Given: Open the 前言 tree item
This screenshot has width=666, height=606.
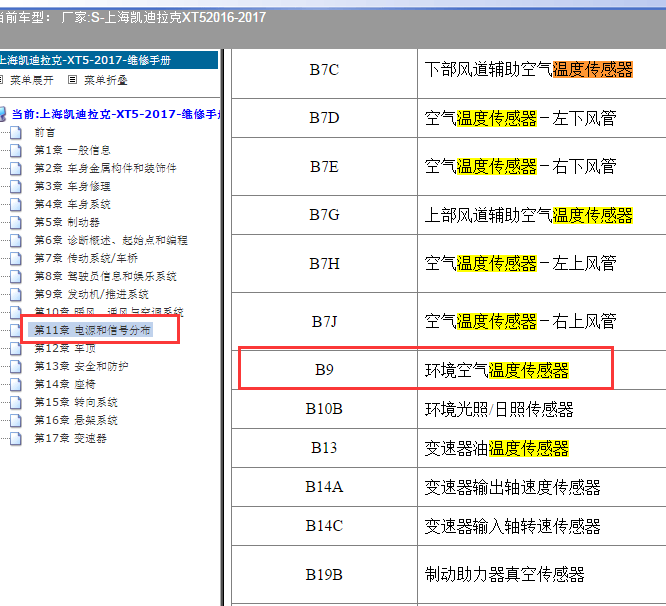Looking at the screenshot, I should [45, 132].
